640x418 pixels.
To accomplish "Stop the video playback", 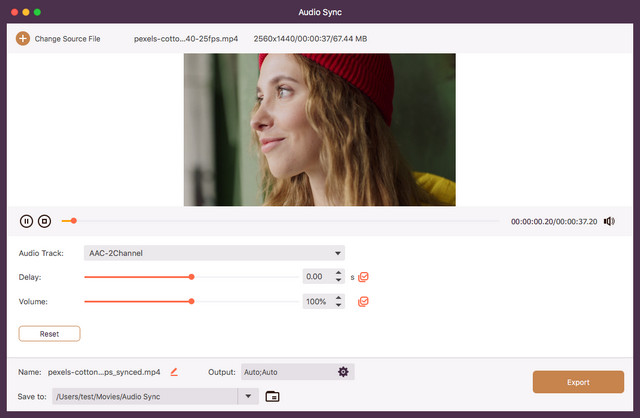I will [x=44, y=221].
